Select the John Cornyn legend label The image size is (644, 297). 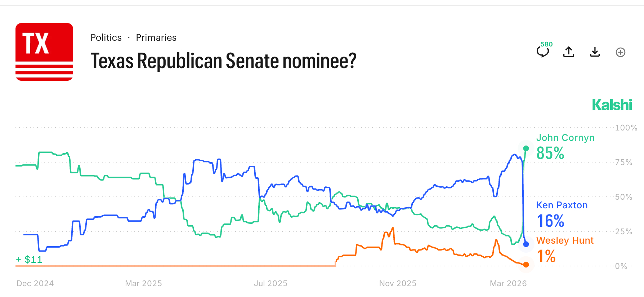point(565,138)
